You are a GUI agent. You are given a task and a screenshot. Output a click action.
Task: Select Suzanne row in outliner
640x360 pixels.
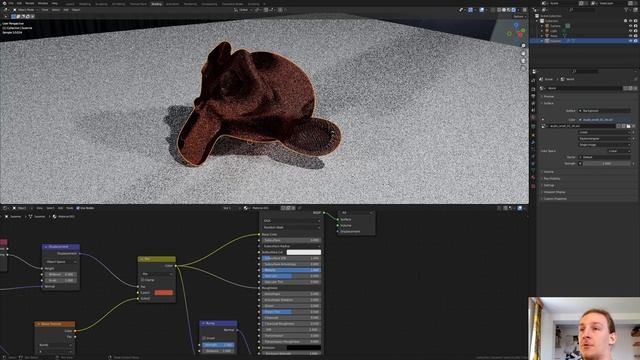tap(584, 41)
